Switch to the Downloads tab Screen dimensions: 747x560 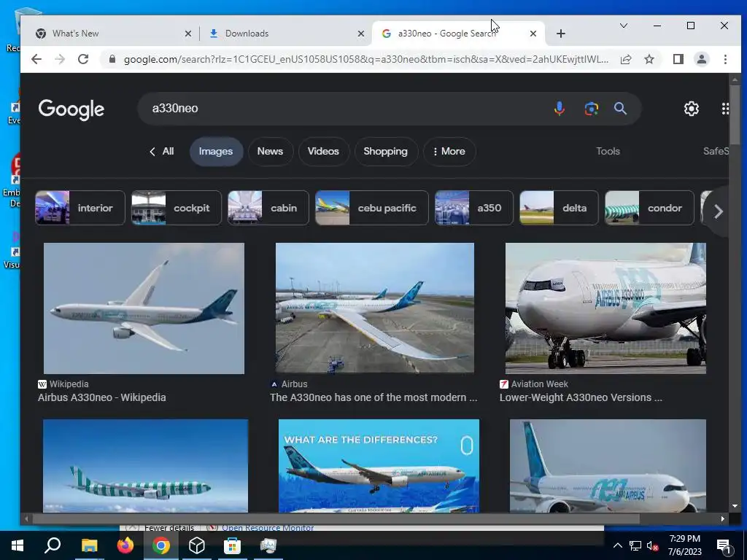point(286,34)
